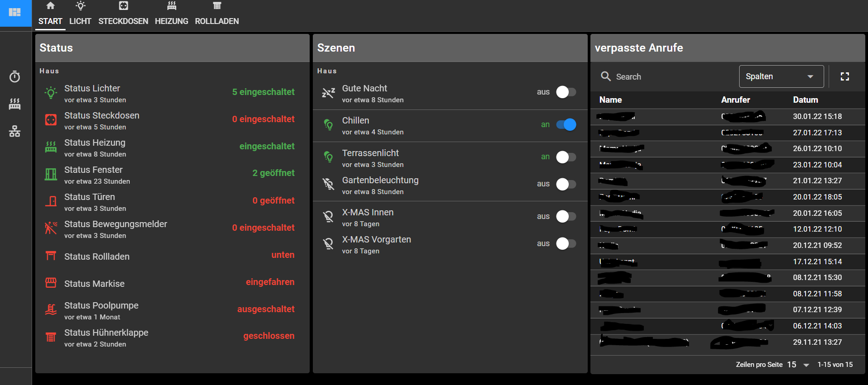This screenshot has width=868, height=385.
Task: Toggle the Gartenbeleuchtung switch
Action: pos(566,184)
